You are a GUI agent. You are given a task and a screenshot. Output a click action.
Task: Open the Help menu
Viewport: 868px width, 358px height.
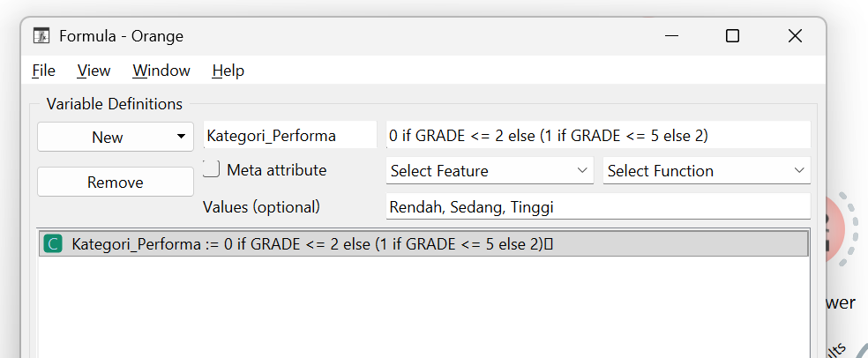pos(228,71)
